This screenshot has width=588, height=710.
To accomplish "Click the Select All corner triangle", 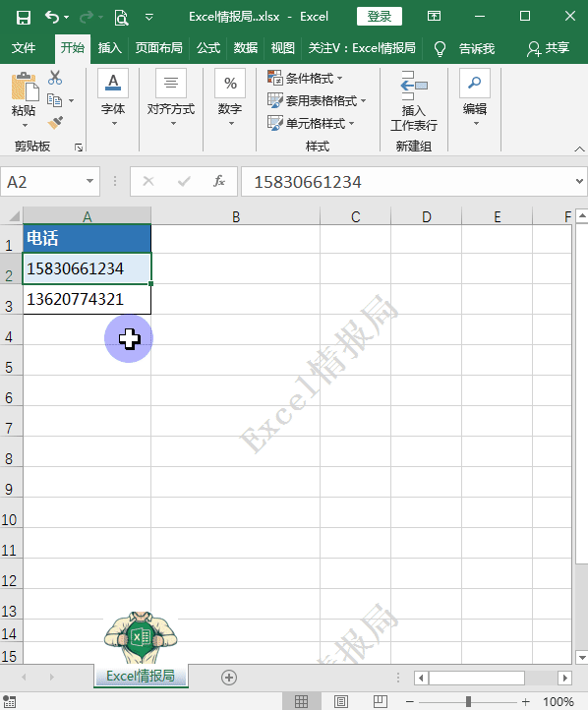I will pyautogui.click(x=13, y=216).
